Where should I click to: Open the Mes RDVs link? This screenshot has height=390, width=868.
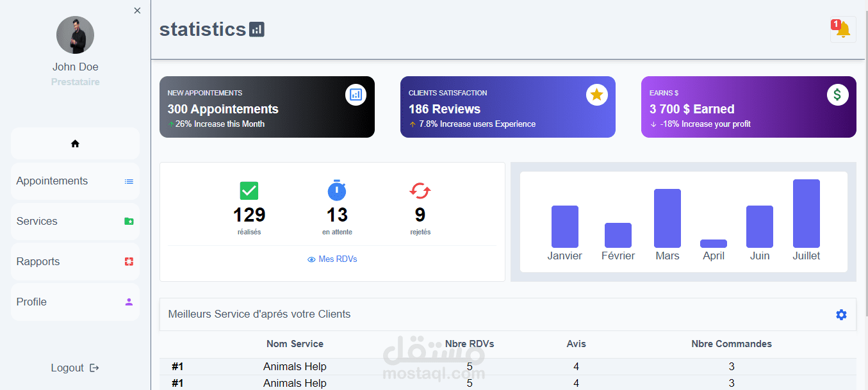(332, 259)
